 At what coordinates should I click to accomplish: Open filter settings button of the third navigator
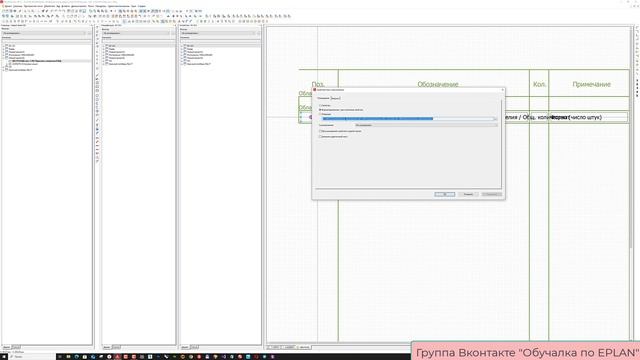pos(258,33)
